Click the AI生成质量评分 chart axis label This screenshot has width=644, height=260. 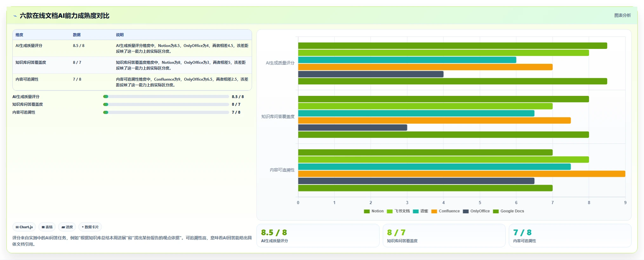(280, 63)
